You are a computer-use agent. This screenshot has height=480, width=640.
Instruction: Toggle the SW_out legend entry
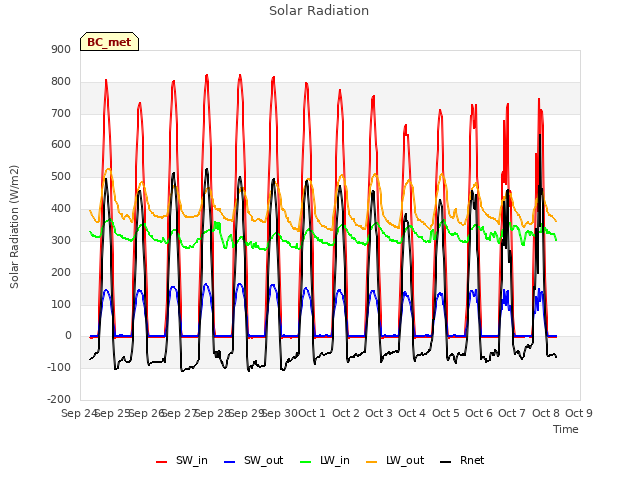coord(254,461)
